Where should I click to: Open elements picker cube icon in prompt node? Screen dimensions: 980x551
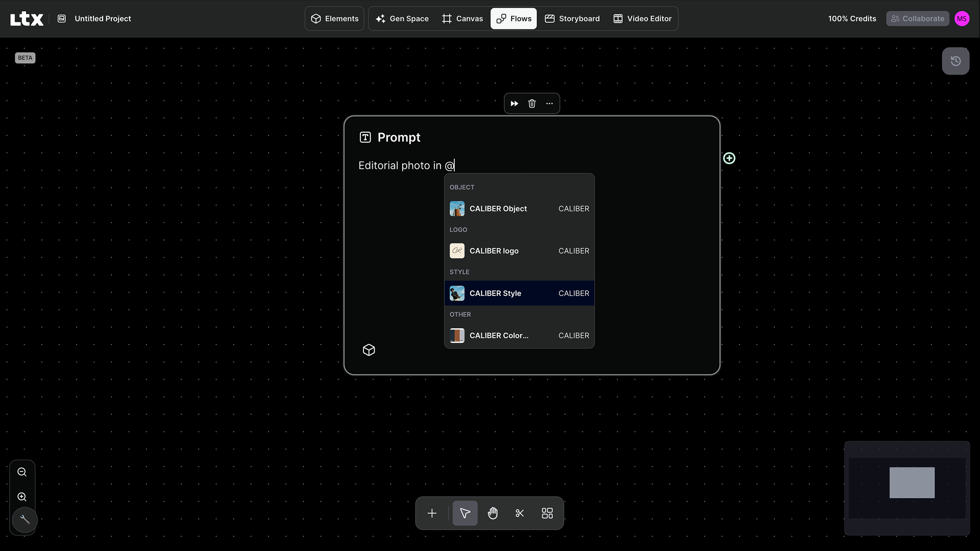tap(369, 350)
